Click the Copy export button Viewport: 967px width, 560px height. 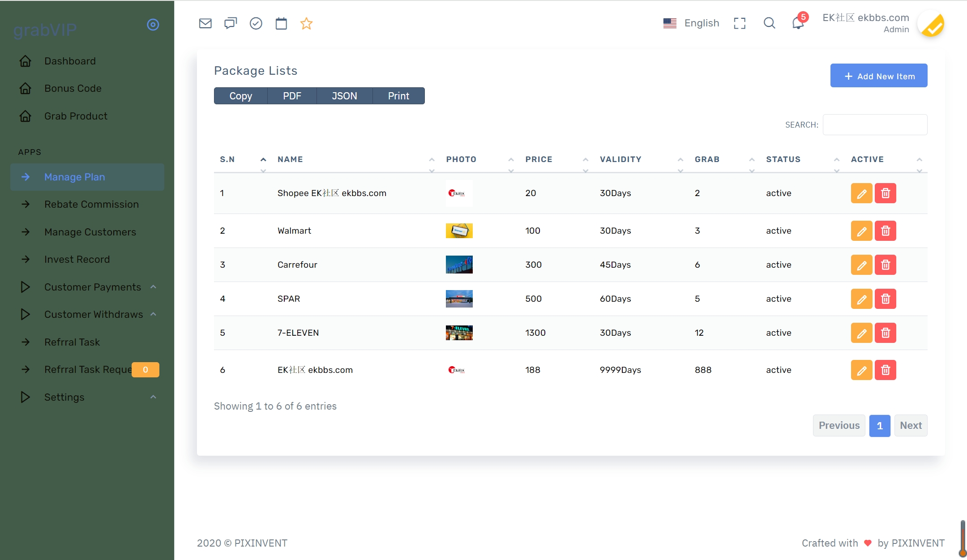[x=241, y=96]
